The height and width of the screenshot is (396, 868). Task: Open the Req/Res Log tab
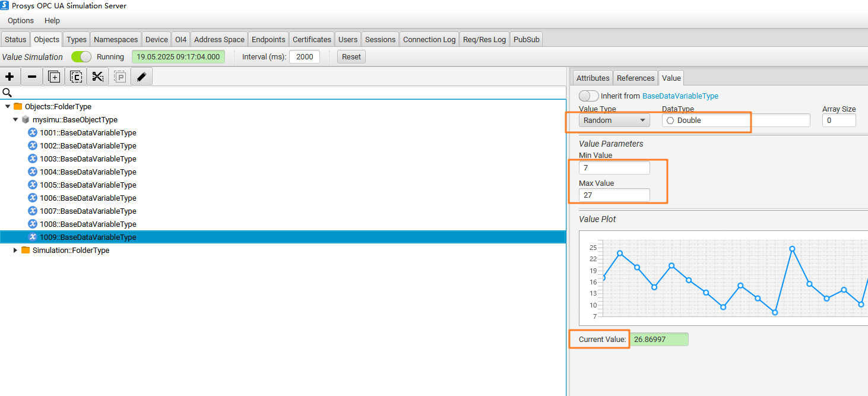point(484,39)
